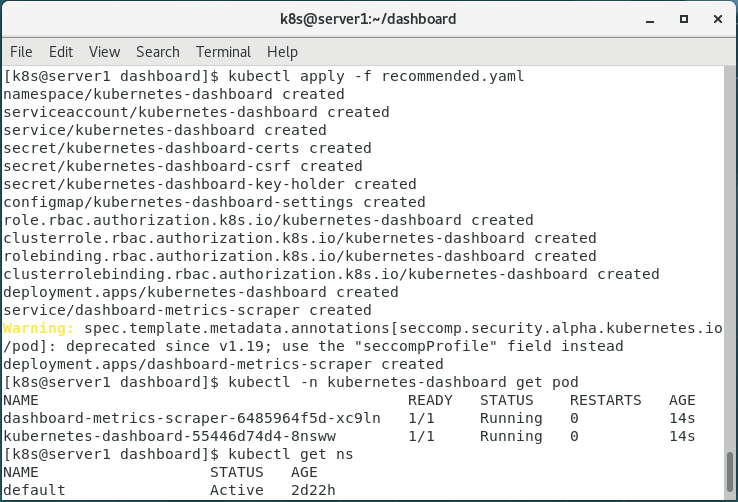Click the k8s@server1:~/dashboard title bar
The image size is (738, 502).
368,19
